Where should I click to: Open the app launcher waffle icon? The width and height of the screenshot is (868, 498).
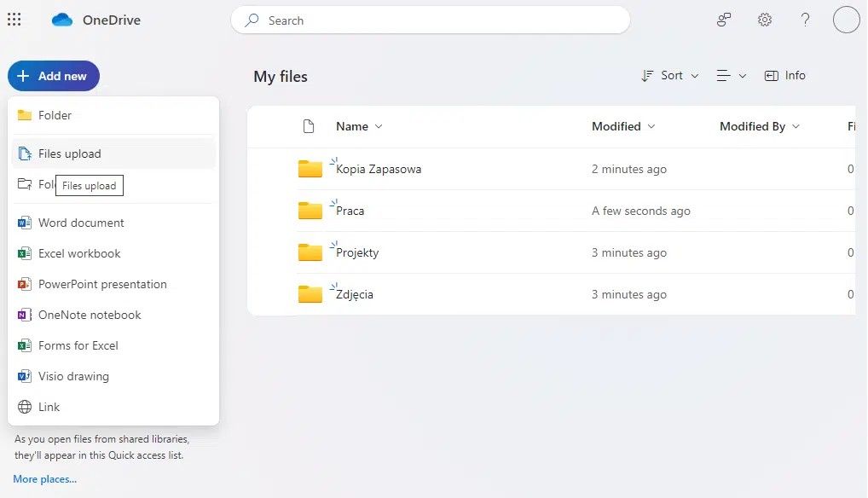pos(14,20)
